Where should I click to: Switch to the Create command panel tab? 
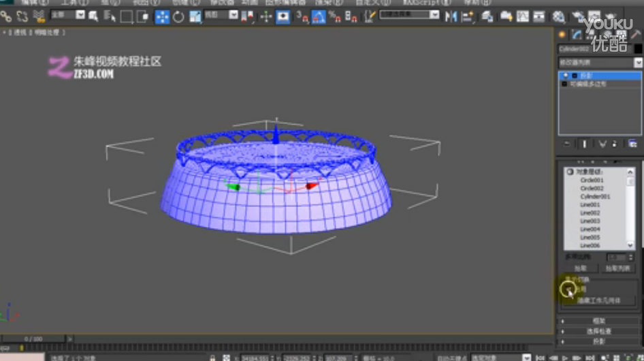click(x=562, y=35)
